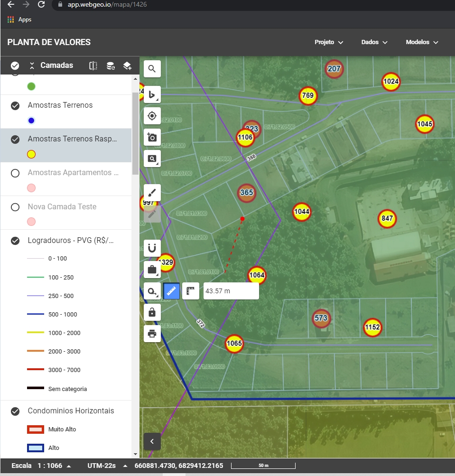
Task: Click the yellow Amostras Terrenos Rasp swatch
Action: 31,154
